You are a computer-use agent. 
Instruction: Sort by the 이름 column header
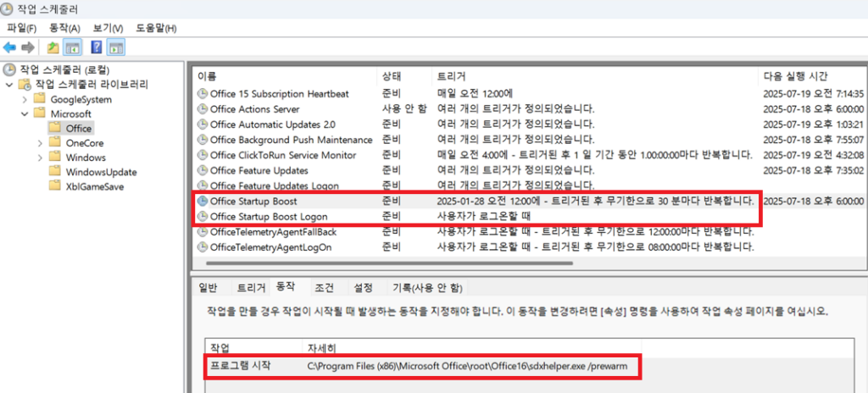pos(285,76)
